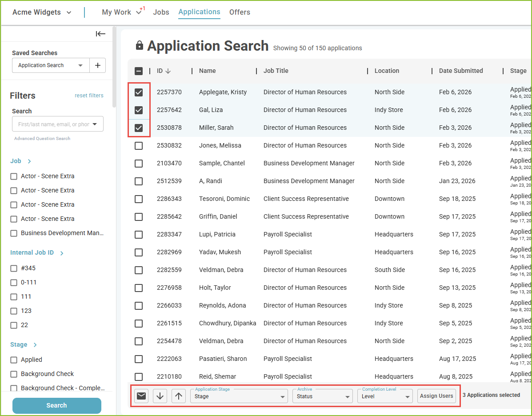Viewport: 532px width, 416px height.
Task: Uncheck the select-all header checkbox
Action: point(139,71)
